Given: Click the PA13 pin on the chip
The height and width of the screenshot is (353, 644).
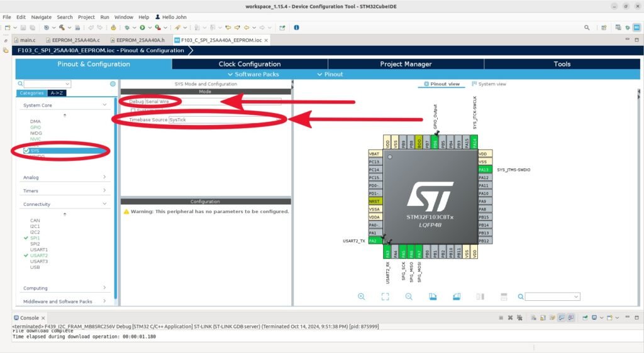Looking at the screenshot, I should click(x=485, y=170).
